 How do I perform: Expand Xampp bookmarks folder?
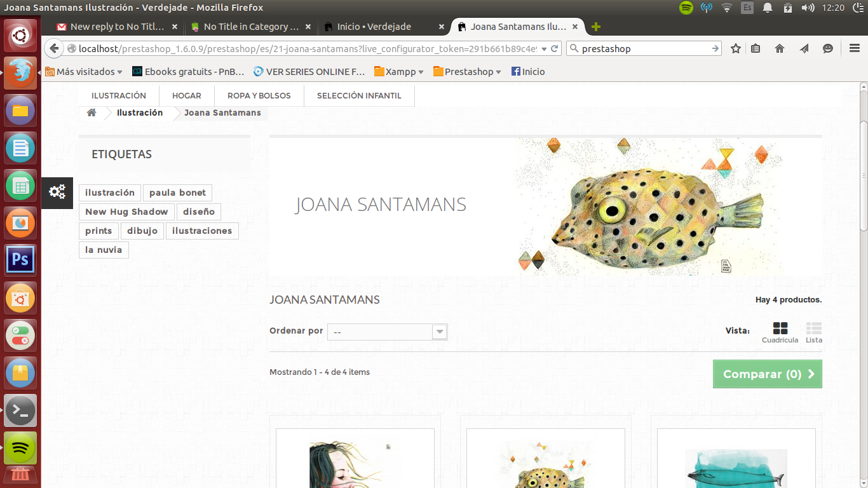[x=399, y=72]
